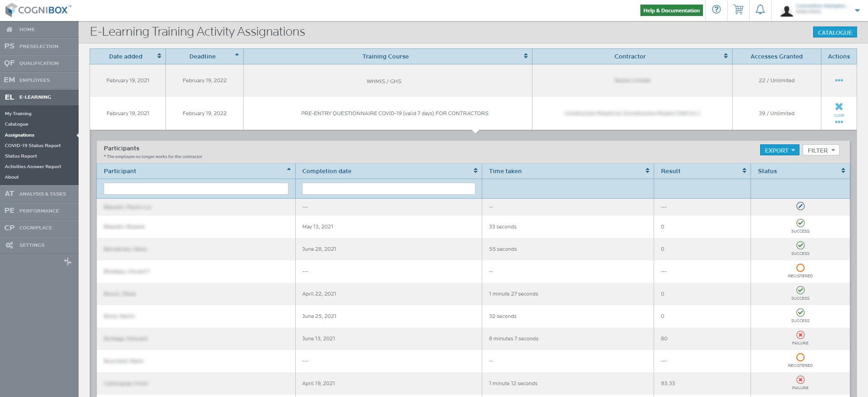View notifications bell
868x397 pixels.
click(x=760, y=10)
